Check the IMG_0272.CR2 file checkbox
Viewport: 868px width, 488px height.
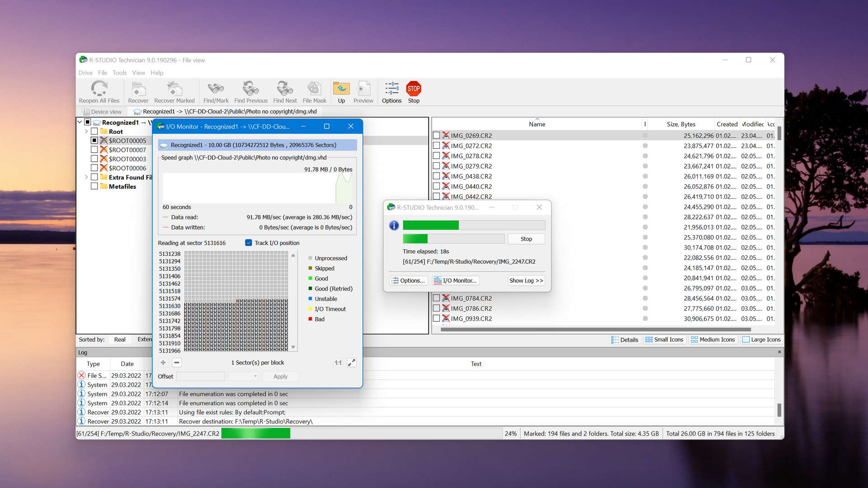(x=436, y=145)
